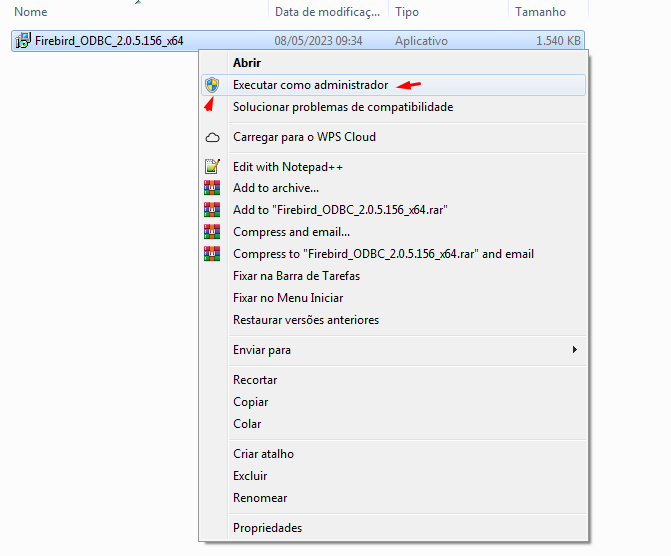
Task: Select Add to "Firebird_ODBC_2.0.5.156_x64.rar"
Action: pyautogui.click(x=393, y=210)
